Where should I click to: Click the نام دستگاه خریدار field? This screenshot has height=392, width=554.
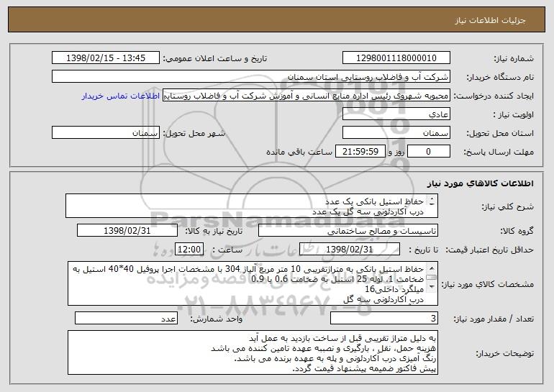[251, 77]
